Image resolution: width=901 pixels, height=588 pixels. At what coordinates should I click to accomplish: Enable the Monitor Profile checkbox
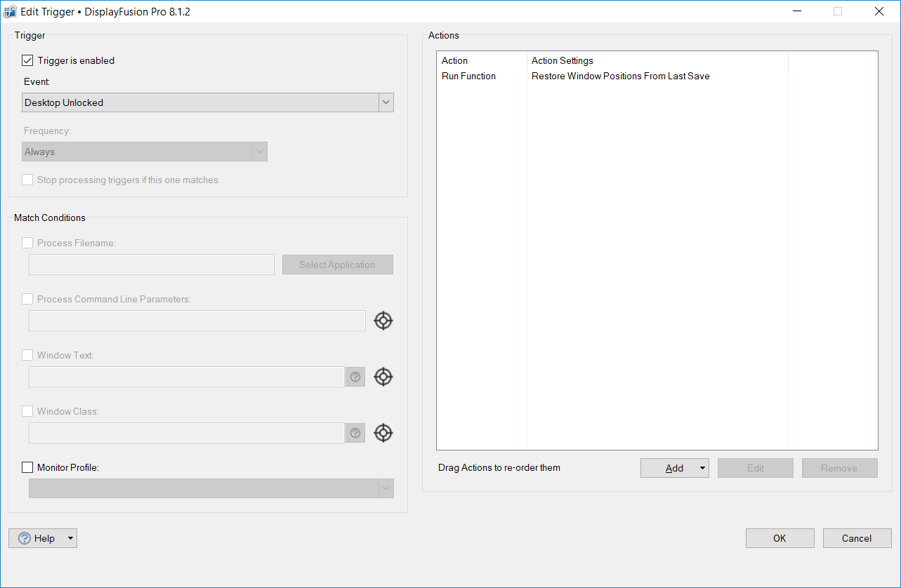coord(28,467)
